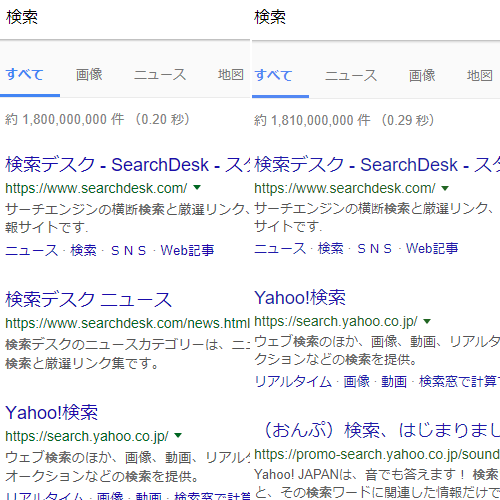Expand arrow beside search.yahoo.co.jp URL, right pane

coord(427,321)
